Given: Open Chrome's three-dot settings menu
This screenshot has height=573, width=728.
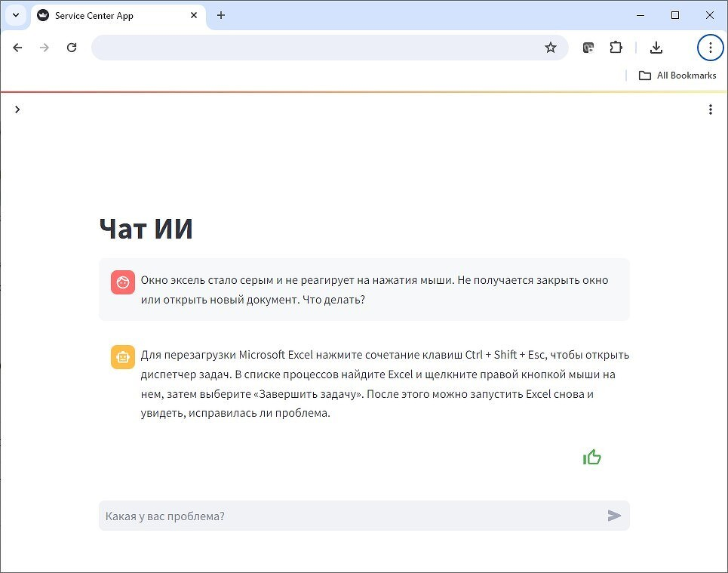Looking at the screenshot, I should click(x=710, y=48).
